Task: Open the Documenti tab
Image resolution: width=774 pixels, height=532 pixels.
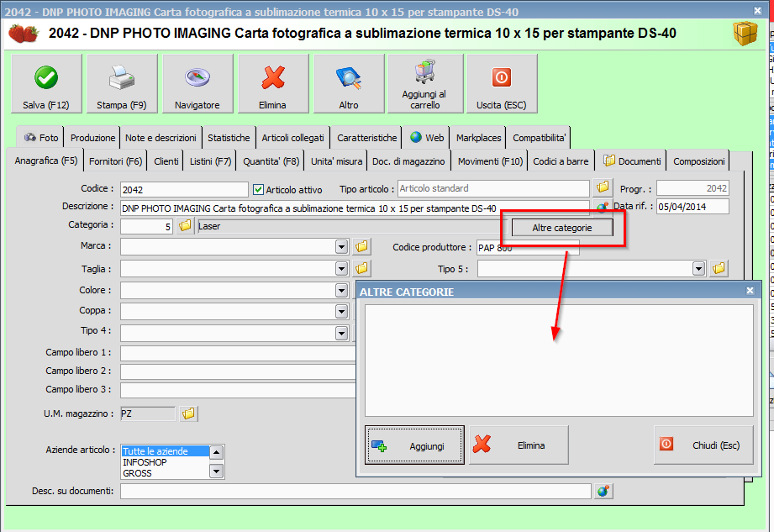Action: click(632, 161)
